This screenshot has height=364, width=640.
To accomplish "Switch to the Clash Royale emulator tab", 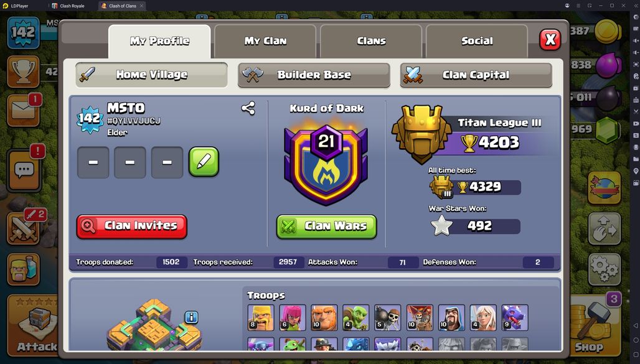I will tap(68, 6).
